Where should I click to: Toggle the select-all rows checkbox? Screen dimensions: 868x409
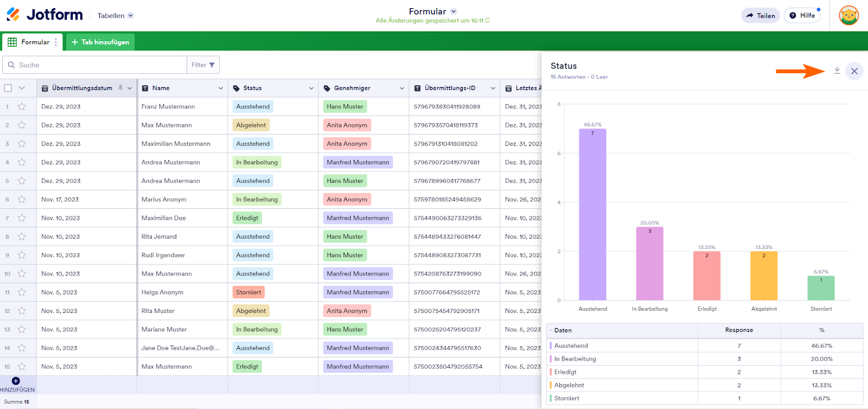pos(8,88)
